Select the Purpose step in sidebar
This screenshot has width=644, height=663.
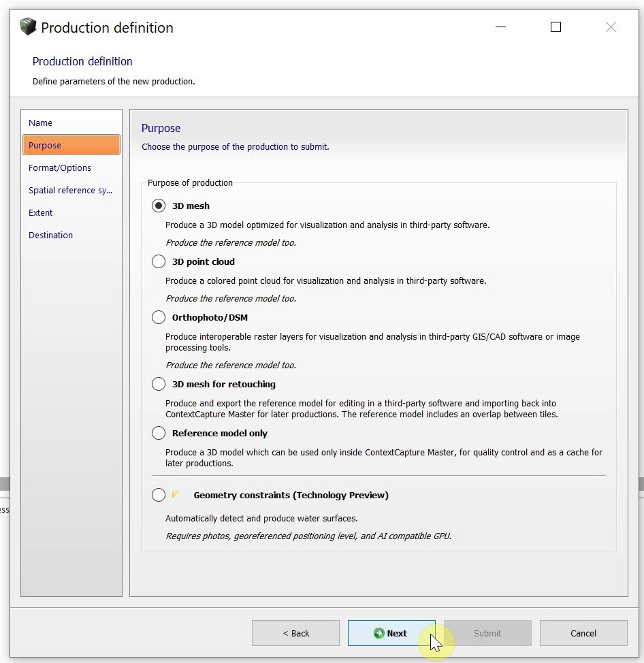[x=45, y=146]
